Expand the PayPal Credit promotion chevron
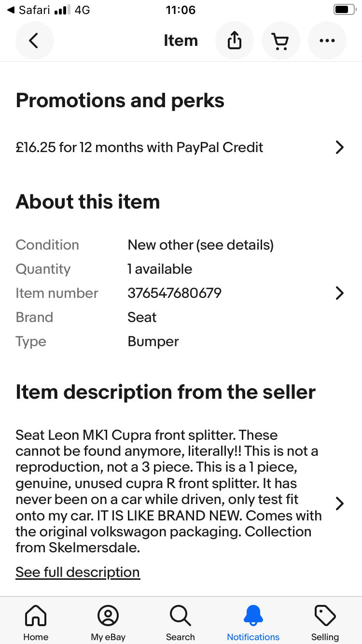The image size is (362, 644). pyautogui.click(x=339, y=147)
